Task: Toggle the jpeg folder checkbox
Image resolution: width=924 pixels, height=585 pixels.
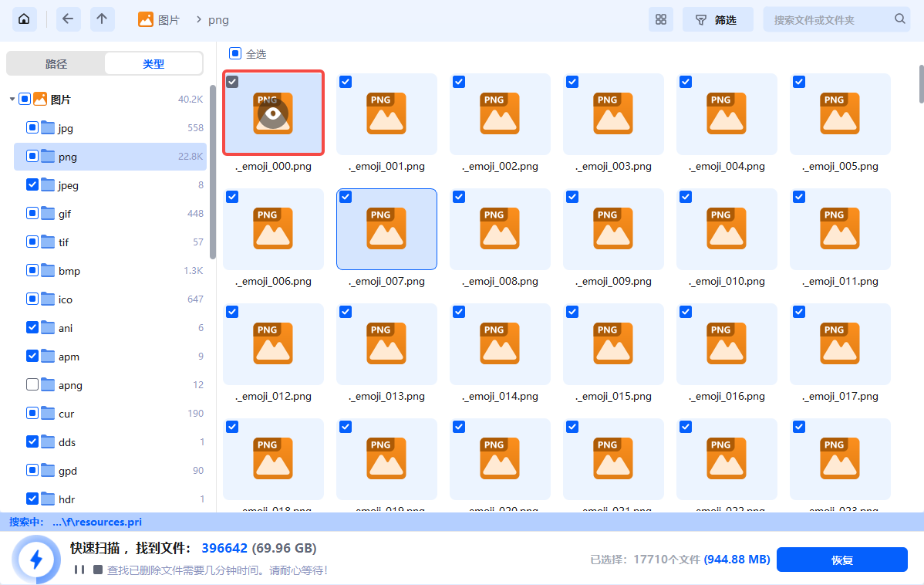Action: tap(32, 184)
